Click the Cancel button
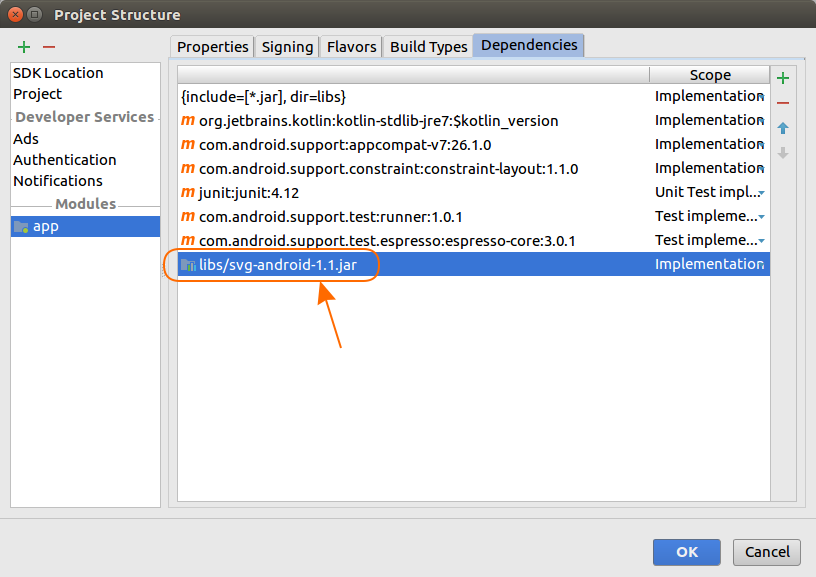Image resolution: width=816 pixels, height=577 pixels. (767, 552)
